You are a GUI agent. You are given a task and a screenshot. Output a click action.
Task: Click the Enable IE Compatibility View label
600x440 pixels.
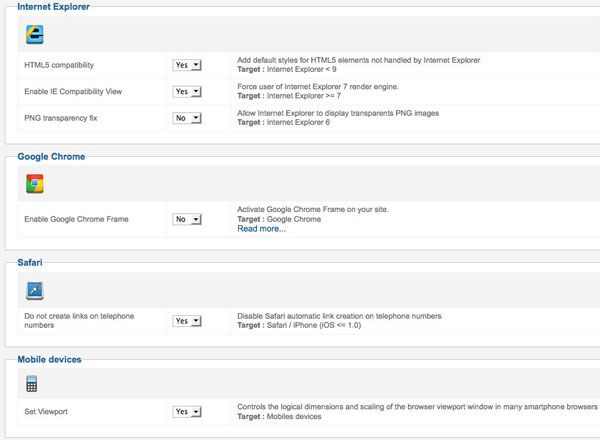click(x=73, y=91)
